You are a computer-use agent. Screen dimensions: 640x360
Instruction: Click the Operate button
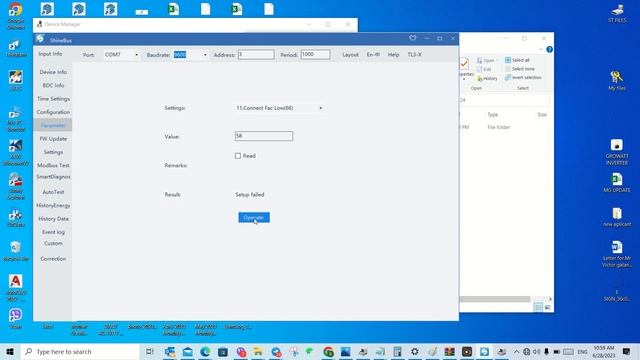click(254, 218)
